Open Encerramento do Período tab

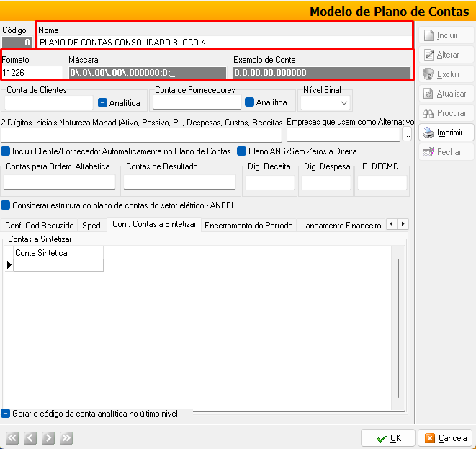point(248,226)
